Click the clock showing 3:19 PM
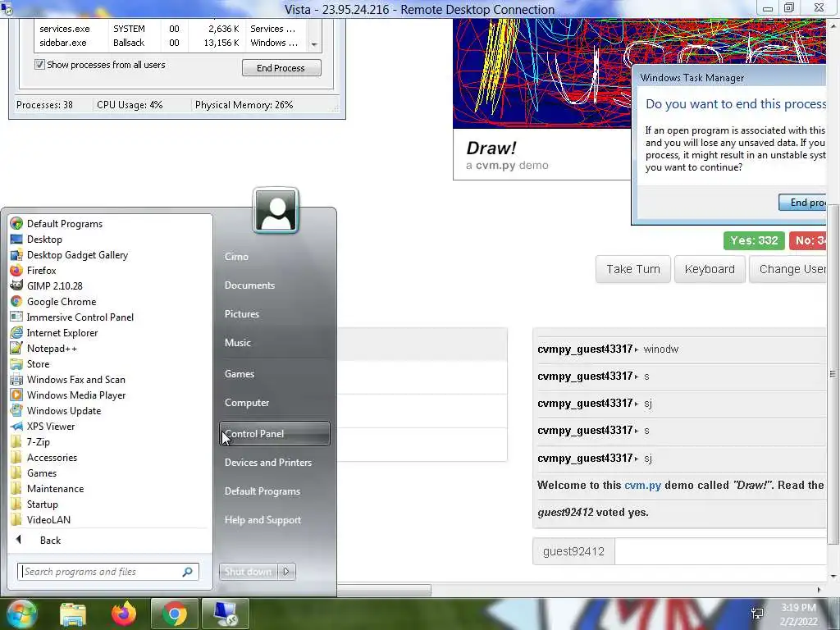The height and width of the screenshot is (630, 840). coord(798,608)
